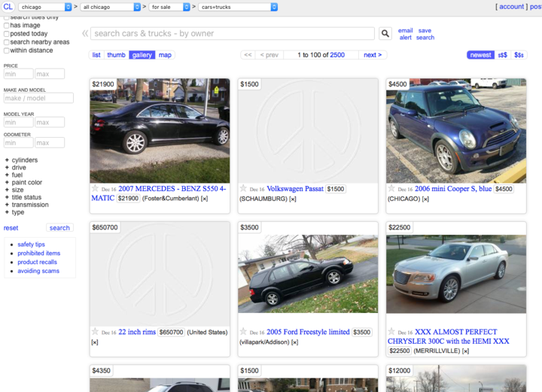Sort listings by newest

coord(480,55)
